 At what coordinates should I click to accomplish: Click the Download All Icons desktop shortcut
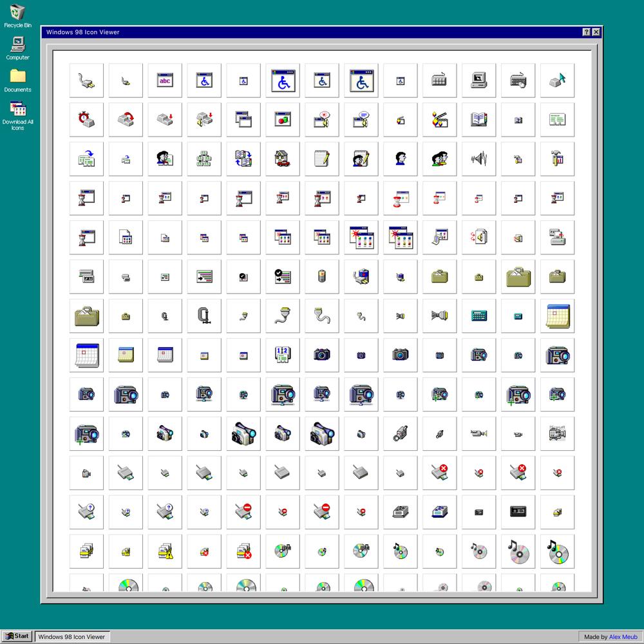point(17,116)
